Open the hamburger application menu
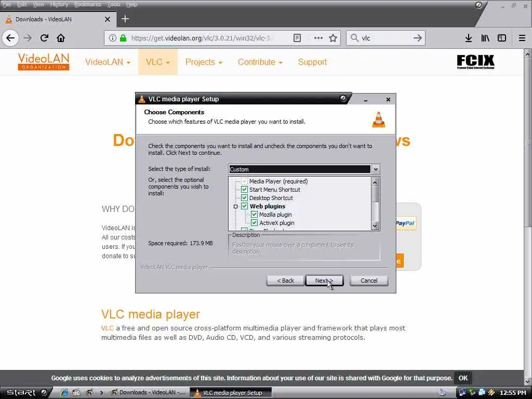 point(522,38)
